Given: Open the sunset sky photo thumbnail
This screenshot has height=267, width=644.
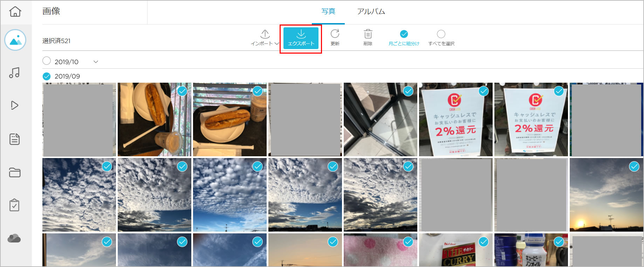Looking at the screenshot, I should (x=606, y=195).
